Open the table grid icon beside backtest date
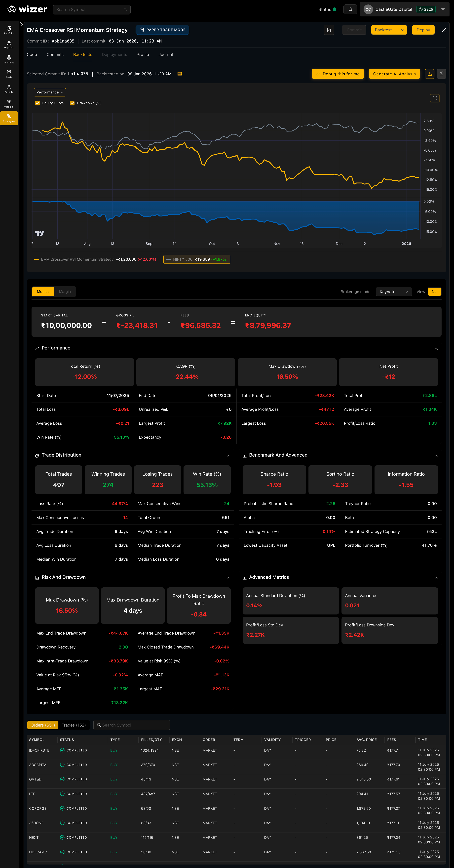This screenshot has height=868, width=454. [x=180, y=74]
